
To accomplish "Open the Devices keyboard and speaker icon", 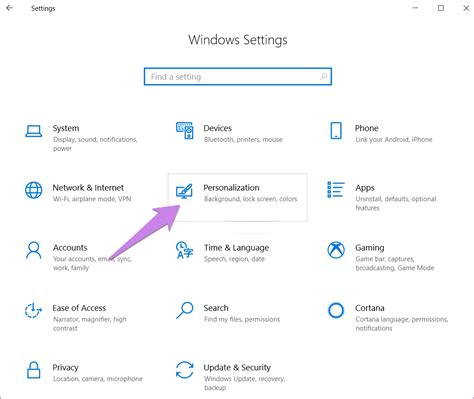I will pyautogui.click(x=185, y=130).
